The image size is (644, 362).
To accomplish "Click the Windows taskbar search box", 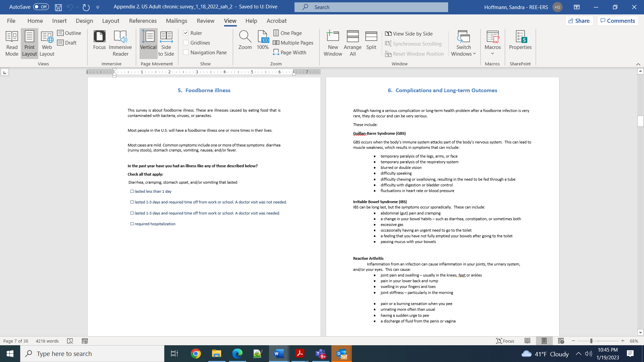I will coord(92,354).
